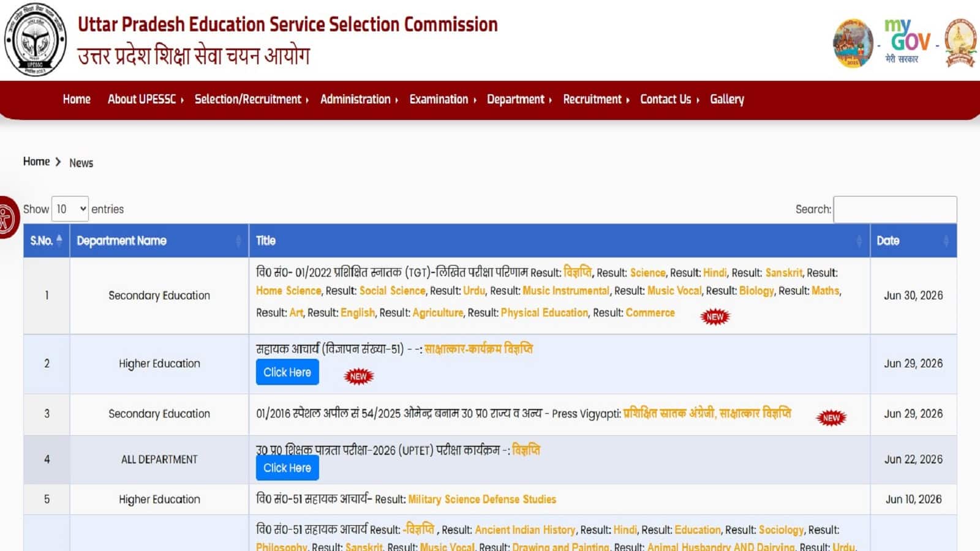The image size is (980, 551).
Task: Open UPTET विज्ञप्ति link
Action: pos(526,450)
